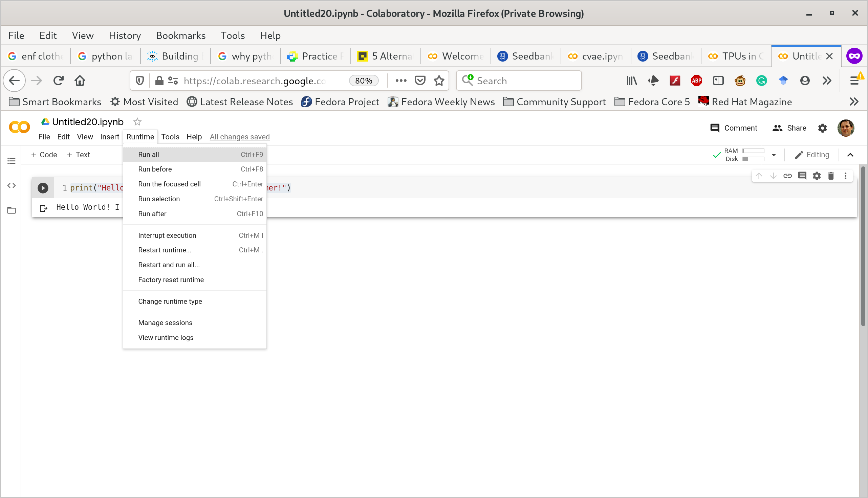
Task: Open the Files folder sidebar icon
Action: 11,210
